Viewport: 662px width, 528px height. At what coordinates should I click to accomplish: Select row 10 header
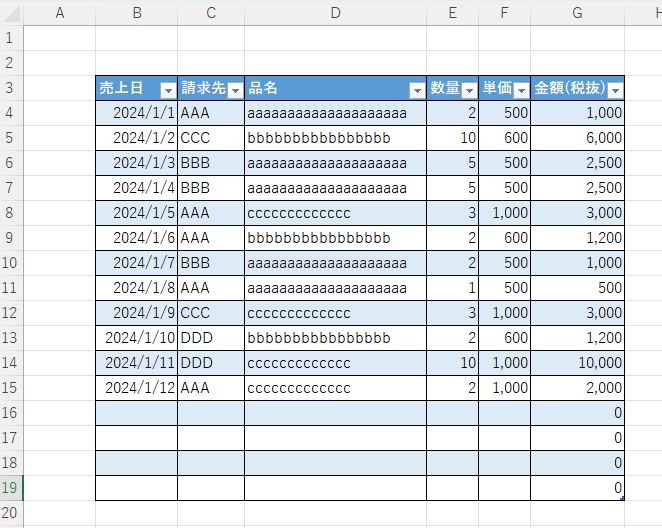(x=11, y=263)
